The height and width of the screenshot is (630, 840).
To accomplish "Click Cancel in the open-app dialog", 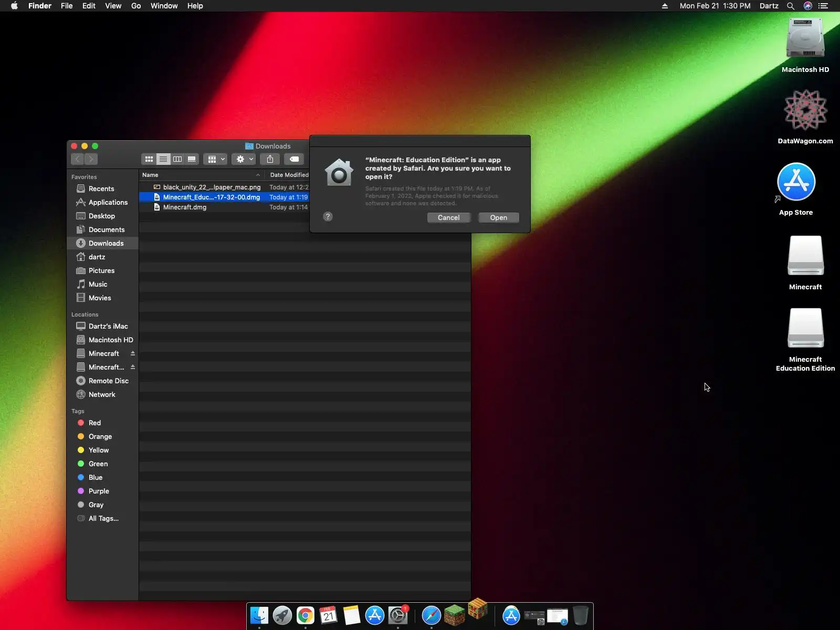I will [x=448, y=217].
